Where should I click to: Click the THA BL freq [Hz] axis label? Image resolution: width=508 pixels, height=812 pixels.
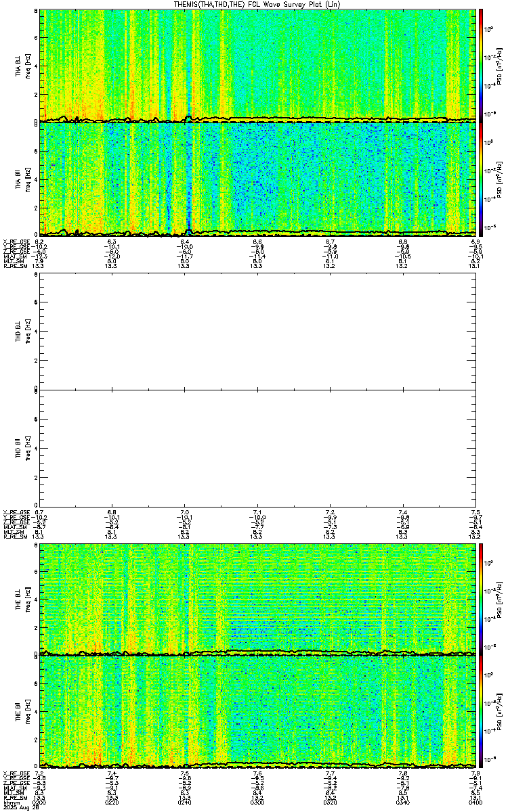click(x=28, y=66)
